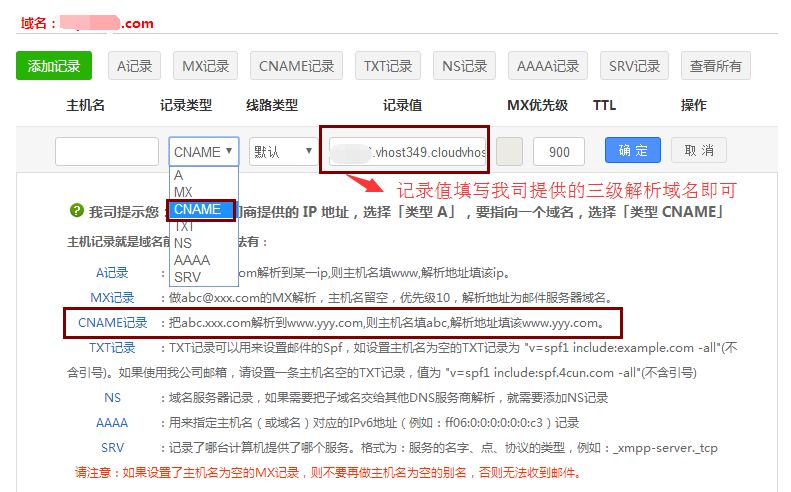Click the green question mark help icon
791x492 pixels.
coord(76,211)
